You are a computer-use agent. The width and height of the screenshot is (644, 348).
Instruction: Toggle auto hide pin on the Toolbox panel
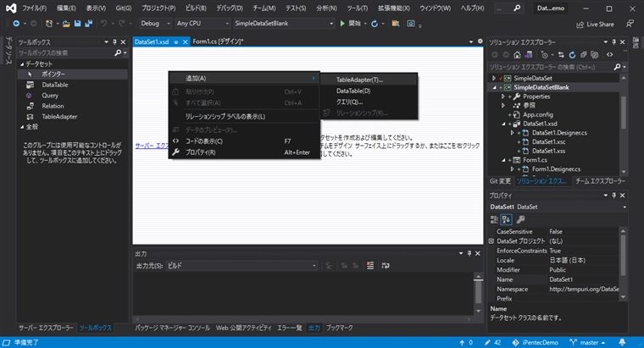tap(114, 41)
